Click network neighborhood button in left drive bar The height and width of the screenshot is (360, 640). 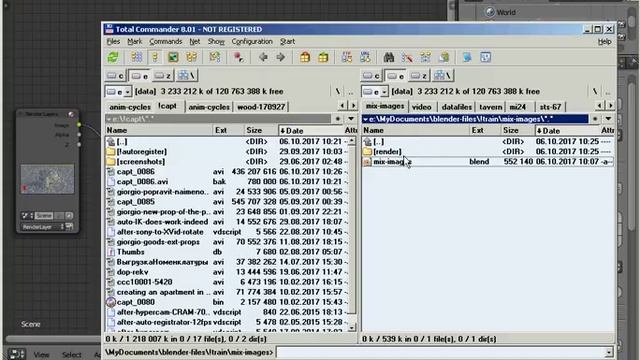(x=187, y=76)
